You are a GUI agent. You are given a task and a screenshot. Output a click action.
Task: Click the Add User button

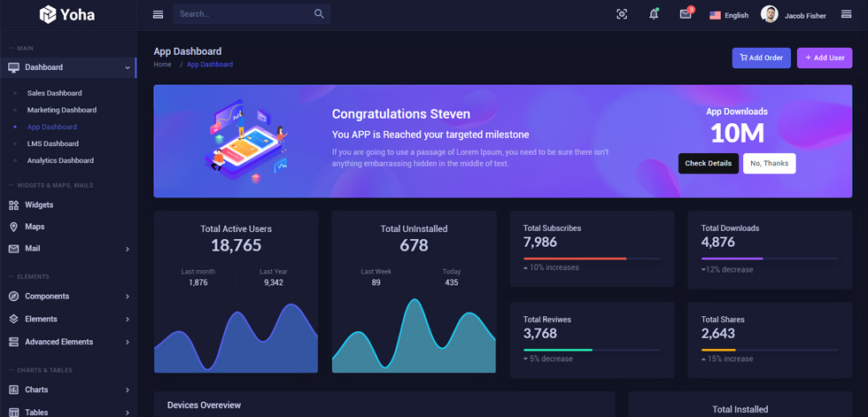(x=825, y=58)
